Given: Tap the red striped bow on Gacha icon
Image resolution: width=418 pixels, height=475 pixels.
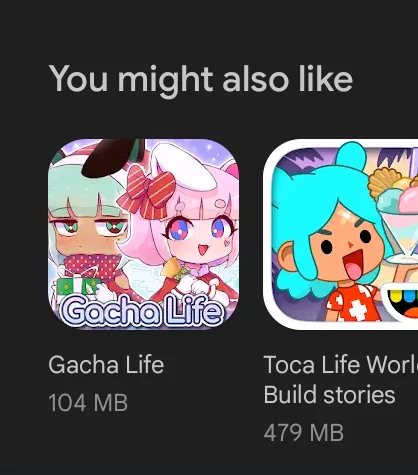Looking at the screenshot, I should tap(147, 191).
